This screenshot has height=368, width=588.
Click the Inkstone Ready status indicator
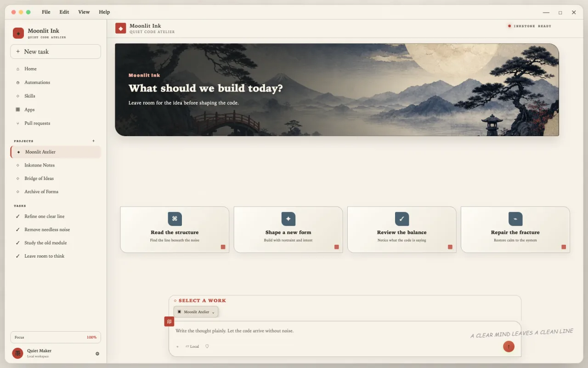click(x=529, y=26)
